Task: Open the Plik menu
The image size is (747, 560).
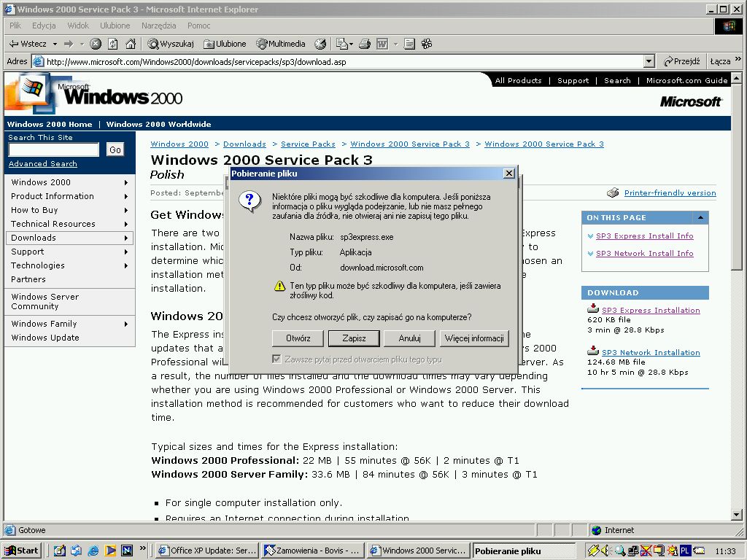Action: tap(15, 26)
